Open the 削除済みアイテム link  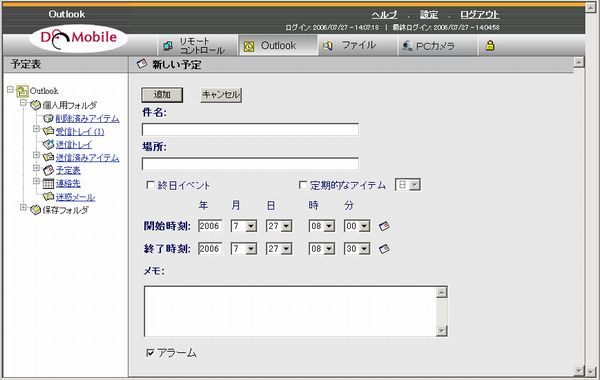(87, 119)
